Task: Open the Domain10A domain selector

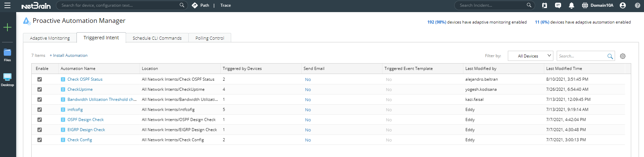Action: [x=597, y=5]
